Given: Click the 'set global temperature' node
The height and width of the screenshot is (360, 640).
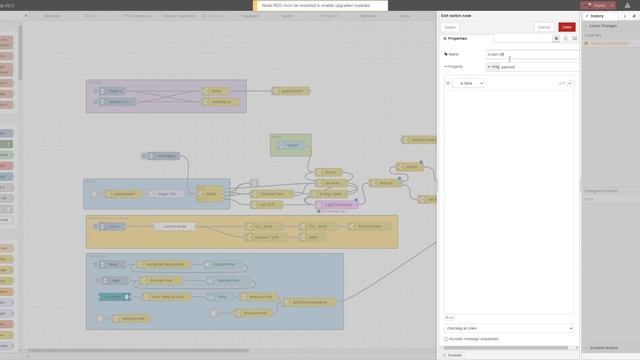Looking at the screenshot, I should tap(163, 264).
